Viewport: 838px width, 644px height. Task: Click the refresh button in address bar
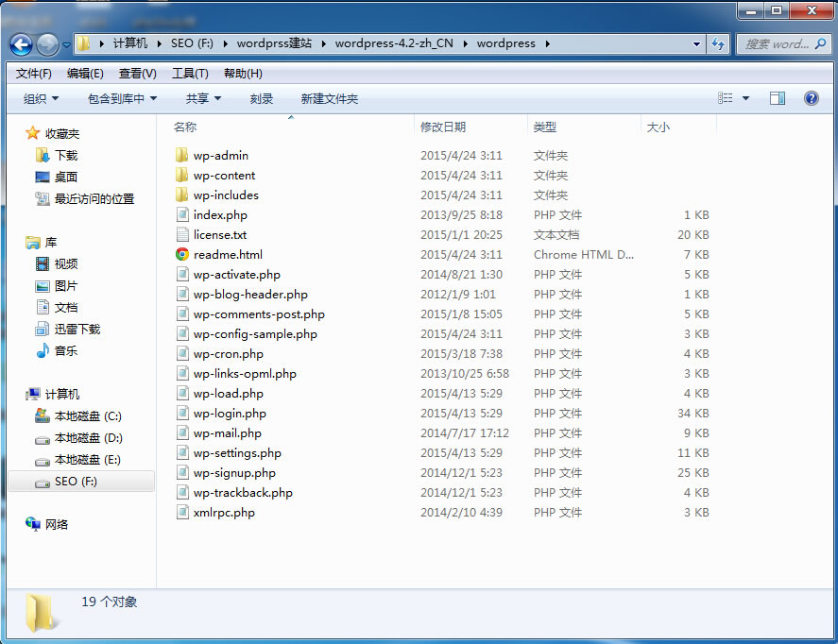click(x=718, y=43)
